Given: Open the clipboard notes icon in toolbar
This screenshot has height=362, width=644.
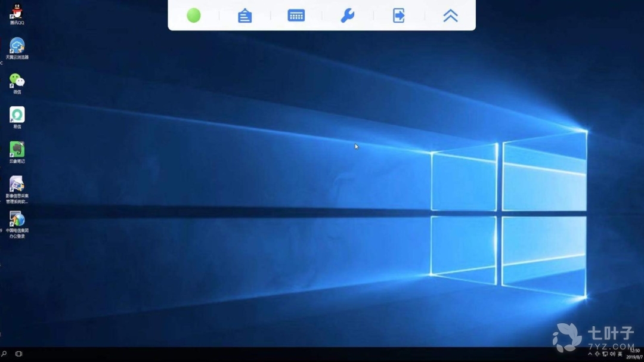Looking at the screenshot, I should [x=244, y=16].
